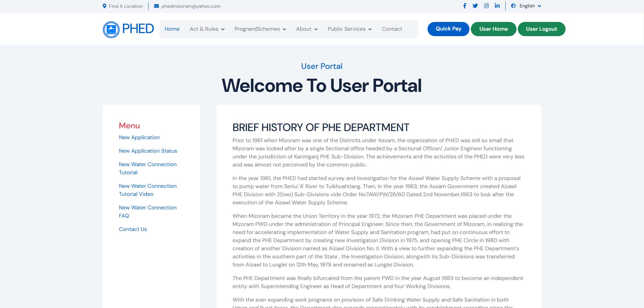The image size is (644, 308).
Task: Open the Contact menu item
Action: [392, 29]
